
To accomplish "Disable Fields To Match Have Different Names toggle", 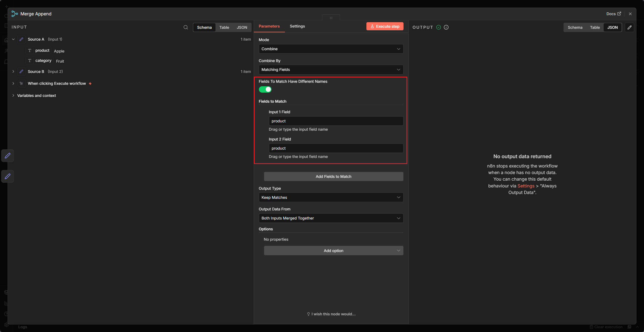I will [265, 90].
